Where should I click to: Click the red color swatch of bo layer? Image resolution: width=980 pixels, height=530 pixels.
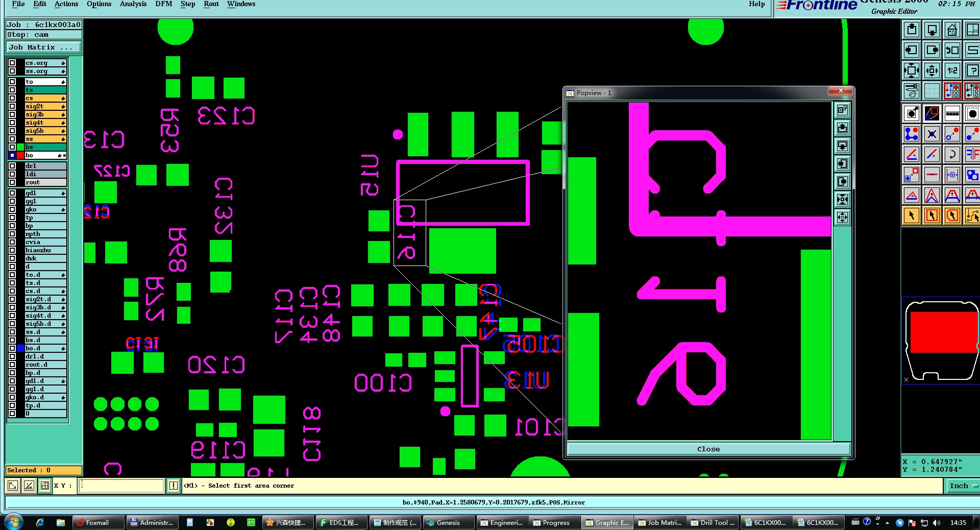(20, 155)
